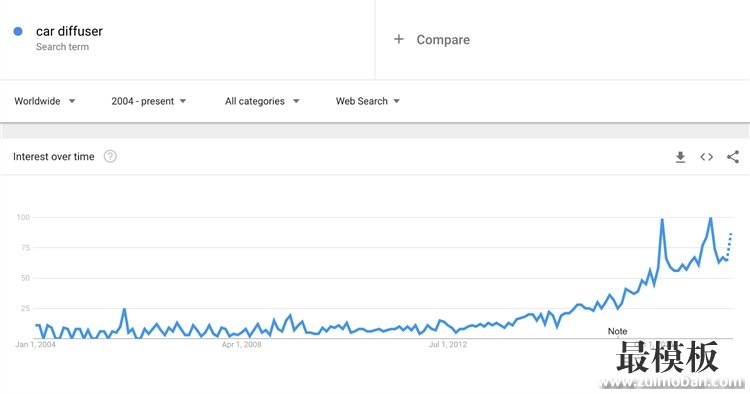Download the interest over time data
The height and width of the screenshot is (394, 750).
point(680,157)
